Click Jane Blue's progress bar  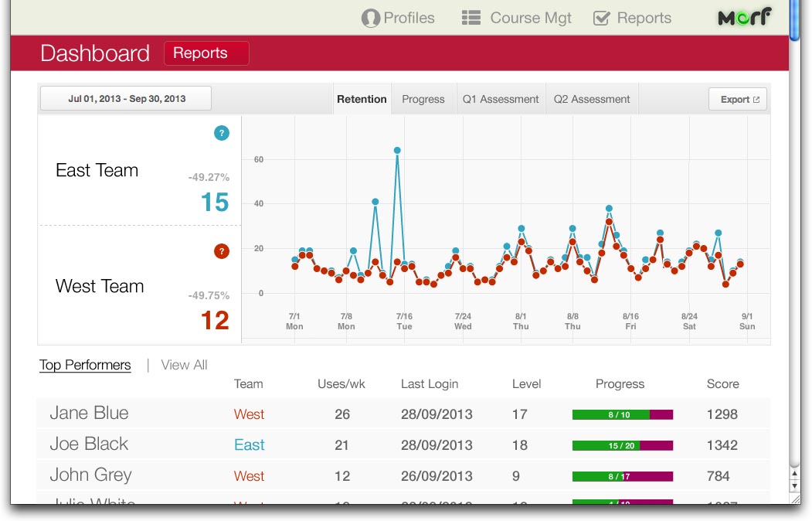pyautogui.click(x=622, y=415)
